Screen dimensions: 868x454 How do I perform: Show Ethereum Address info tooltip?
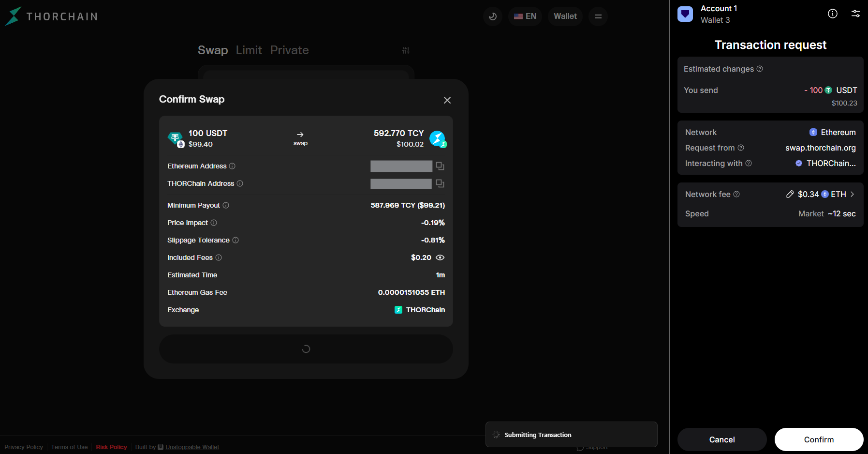232,166
